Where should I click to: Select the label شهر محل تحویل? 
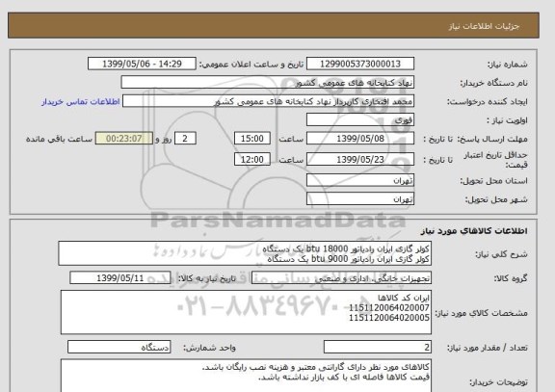pyautogui.click(x=496, y=199)
